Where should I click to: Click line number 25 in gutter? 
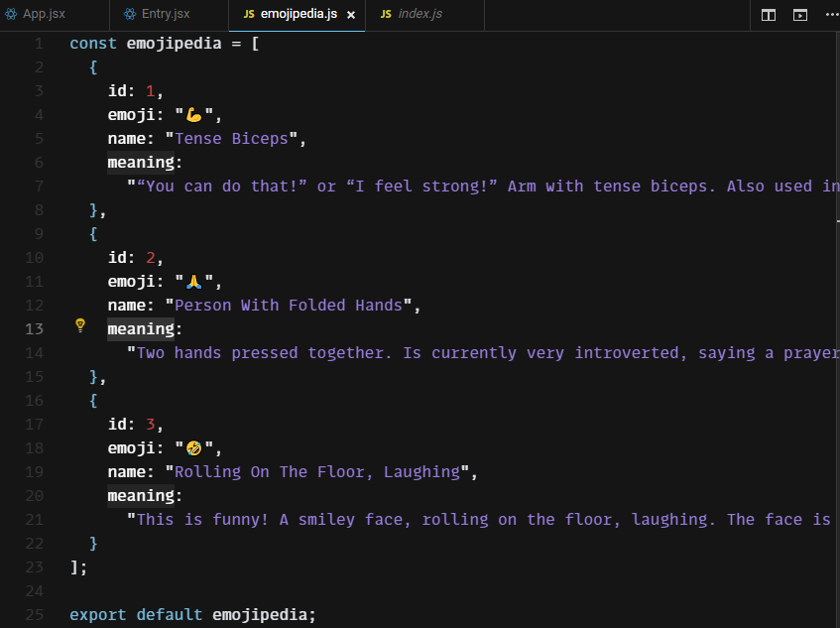pyautogui.click(x=35, y=614)
